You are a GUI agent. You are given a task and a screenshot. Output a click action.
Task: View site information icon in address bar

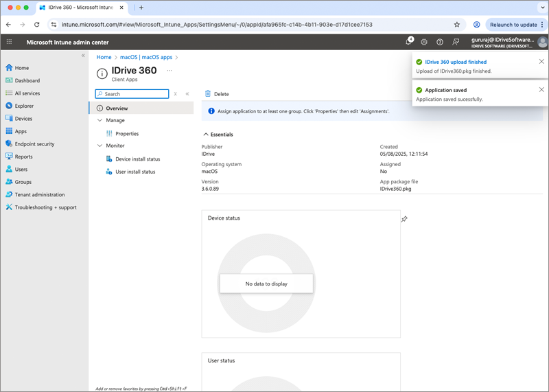54,25
